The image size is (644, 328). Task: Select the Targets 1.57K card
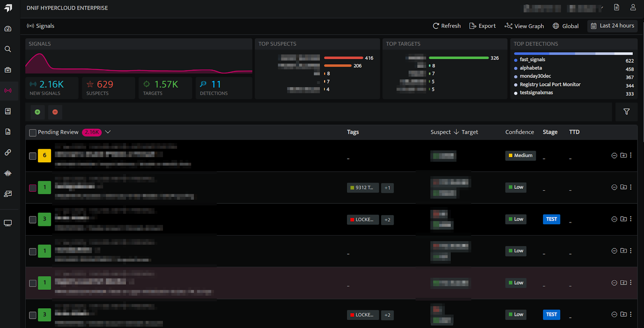[x=165, y=88]
